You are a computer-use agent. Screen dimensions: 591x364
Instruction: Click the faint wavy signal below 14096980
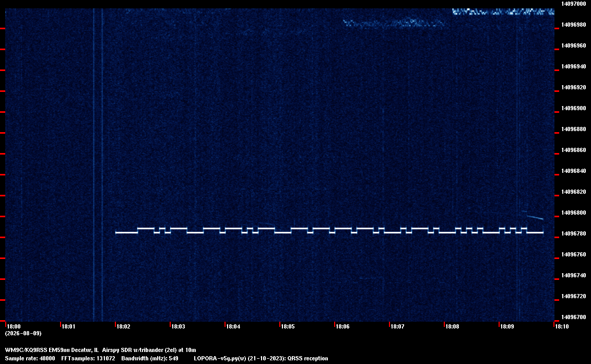click(394, 23)
